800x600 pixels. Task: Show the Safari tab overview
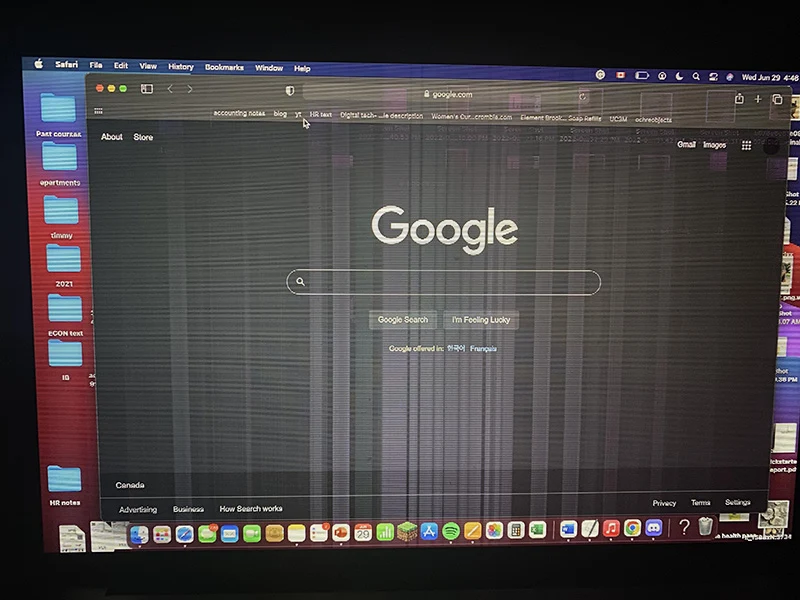[x=777, y=99]
